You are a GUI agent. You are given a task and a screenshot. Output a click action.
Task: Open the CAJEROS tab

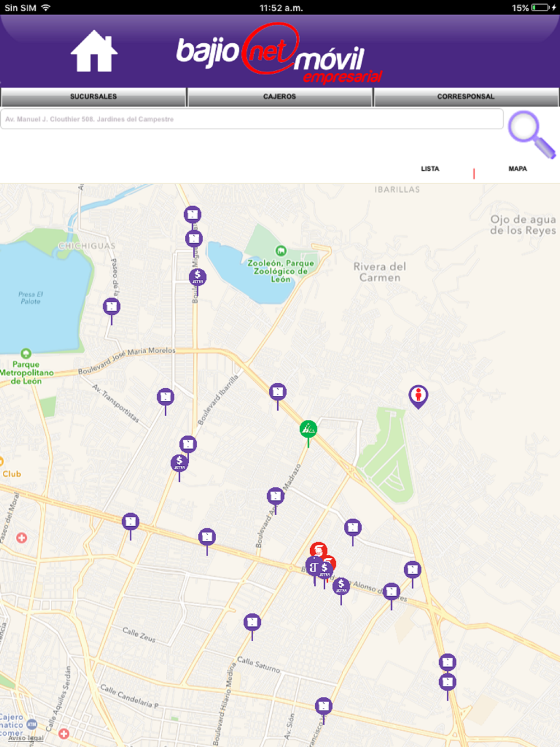[x=279, y=96]
